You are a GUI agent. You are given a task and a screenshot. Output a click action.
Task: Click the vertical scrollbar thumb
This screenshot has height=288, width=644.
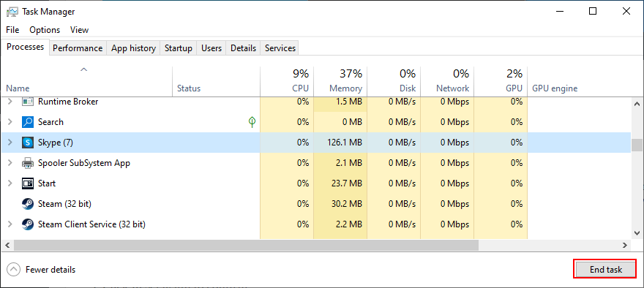click(x=637, y=145)
